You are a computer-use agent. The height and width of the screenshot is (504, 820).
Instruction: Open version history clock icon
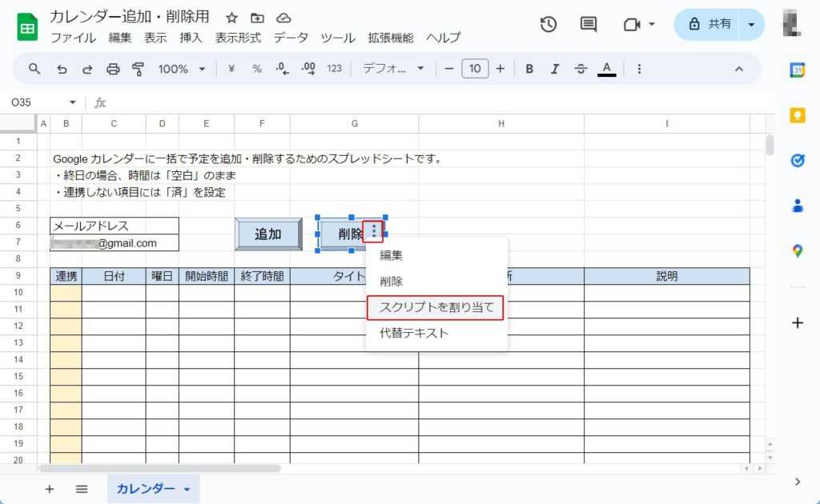[549, 24]
